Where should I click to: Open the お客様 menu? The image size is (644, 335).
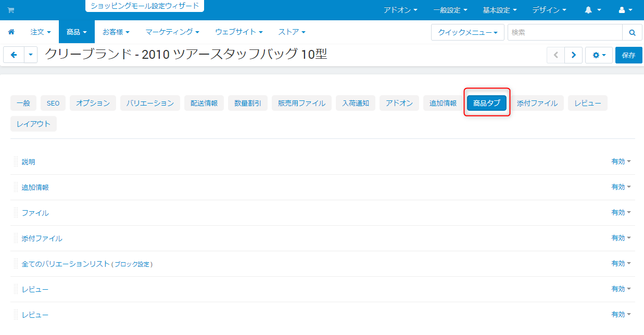116,32
